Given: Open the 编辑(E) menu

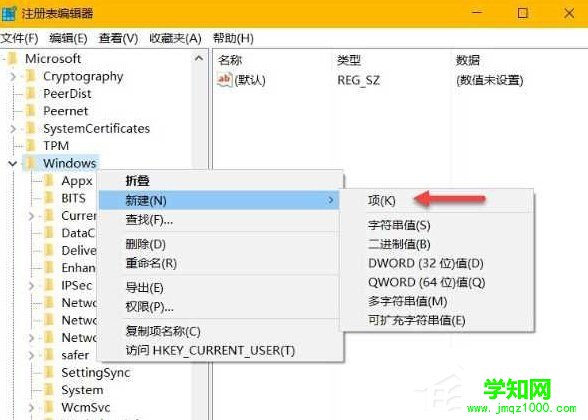Looking at the screenshot, I should 68,38.
